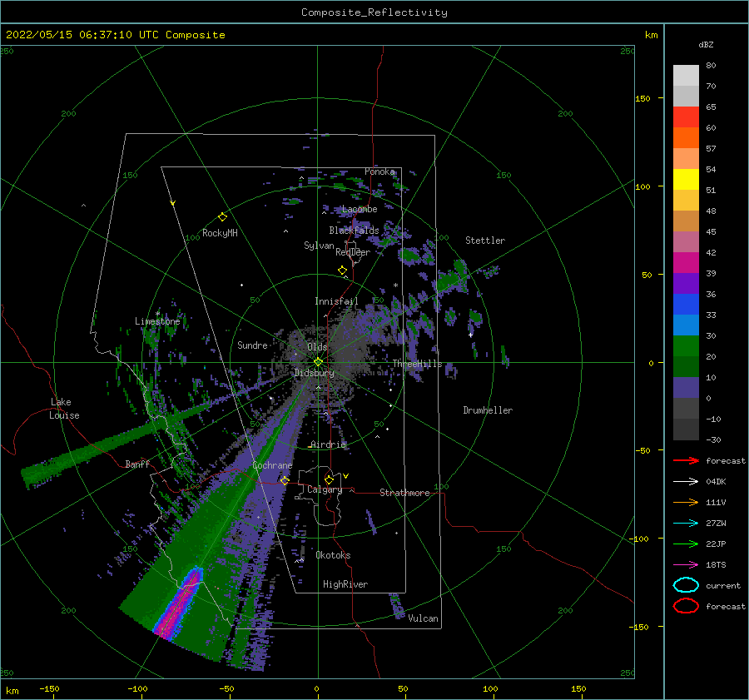
Task: Click the yellow radar-site diamond at map center
Action: [318, 362]
